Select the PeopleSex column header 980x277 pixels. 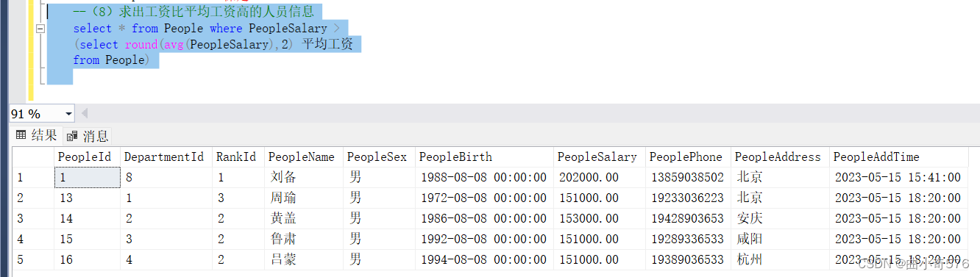[380, 157]
